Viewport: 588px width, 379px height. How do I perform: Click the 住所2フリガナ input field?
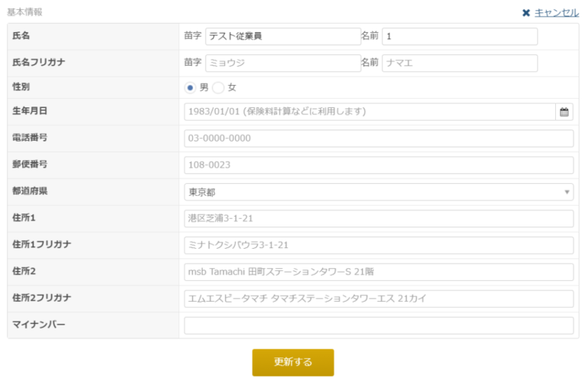[378, 299]
